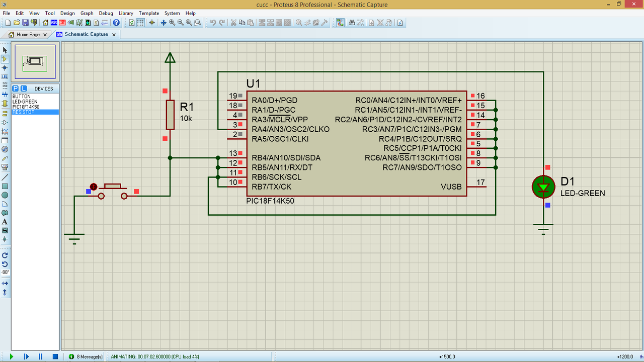Flip vertically with the Y-mirror icon
The image size is (644, 362).
5,292
